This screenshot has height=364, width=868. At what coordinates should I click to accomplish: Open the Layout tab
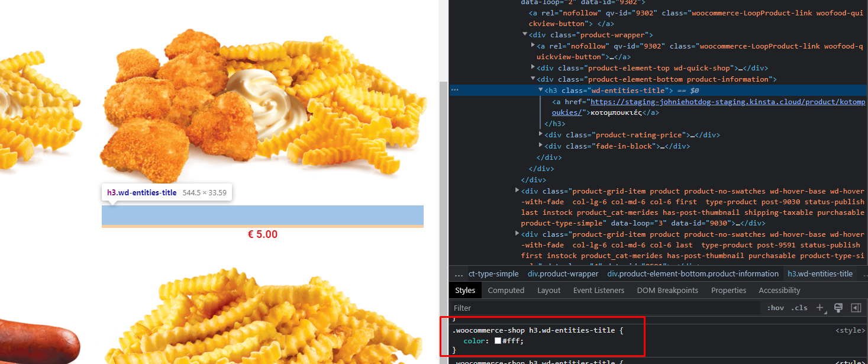pyautogui.click(x=548, y=290)
